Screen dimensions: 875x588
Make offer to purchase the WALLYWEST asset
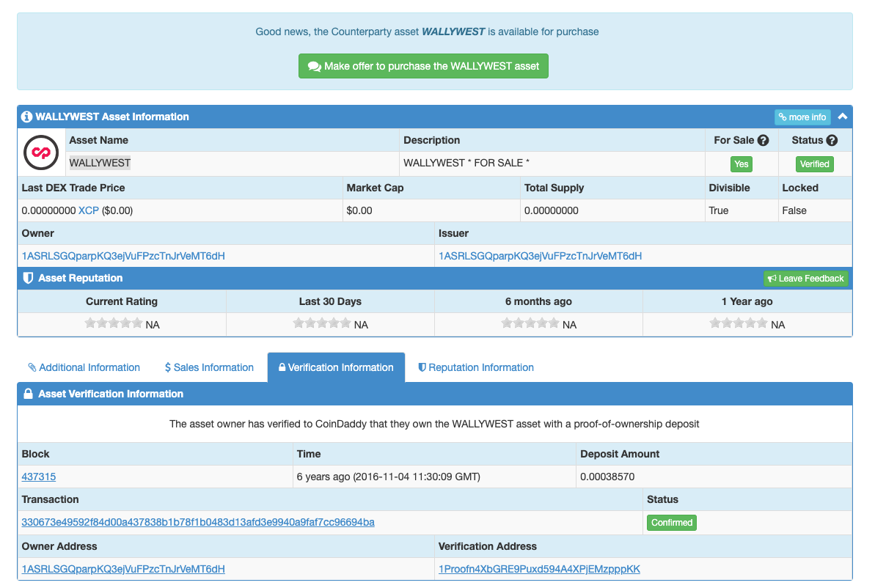click(423, 66)
